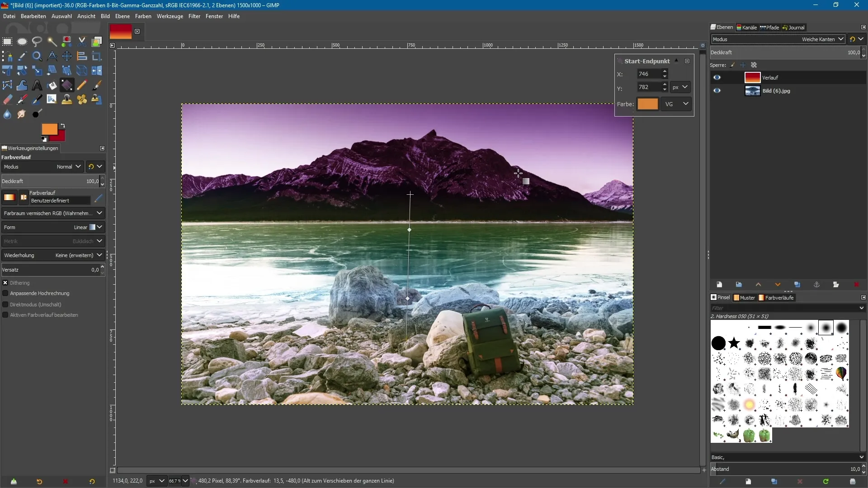Select the Paintbrush tool

tap(97, 85)
